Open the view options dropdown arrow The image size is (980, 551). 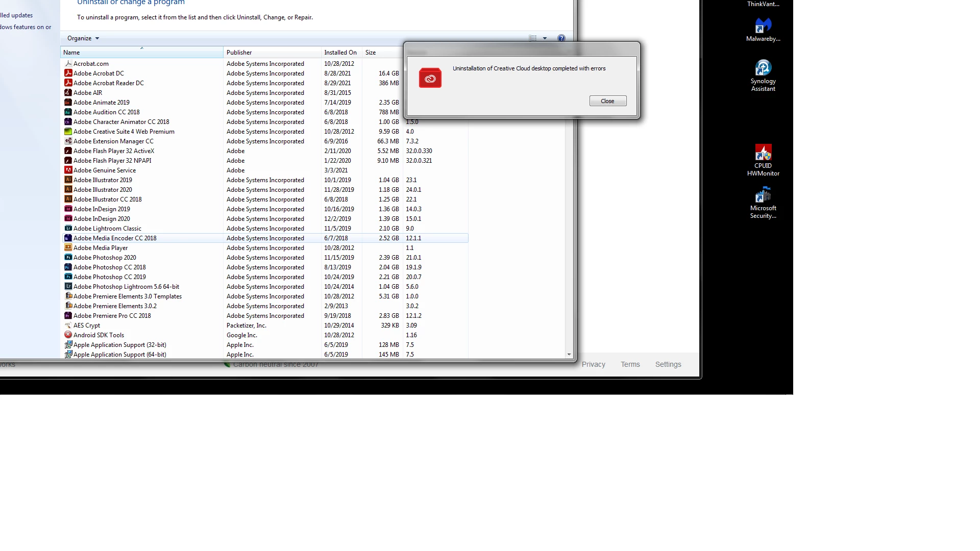pyautogui.click(x=545, y=38)
